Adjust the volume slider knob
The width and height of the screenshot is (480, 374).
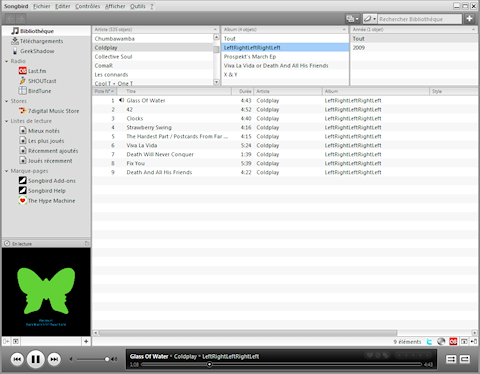click(x=107, y=359)
